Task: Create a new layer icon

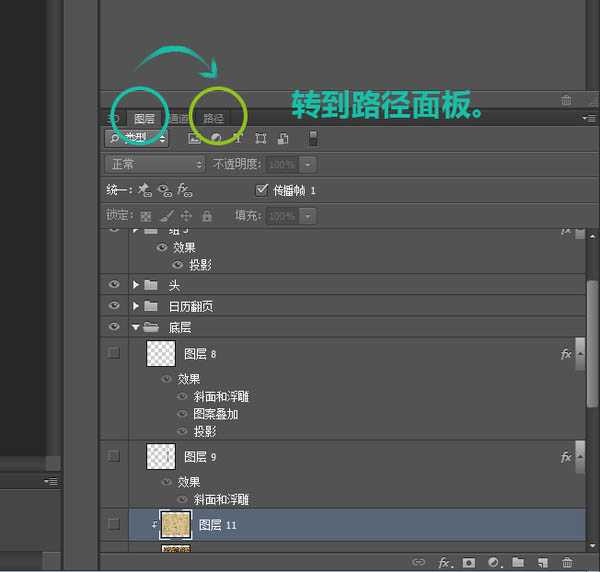Action: tap(543, 562)
